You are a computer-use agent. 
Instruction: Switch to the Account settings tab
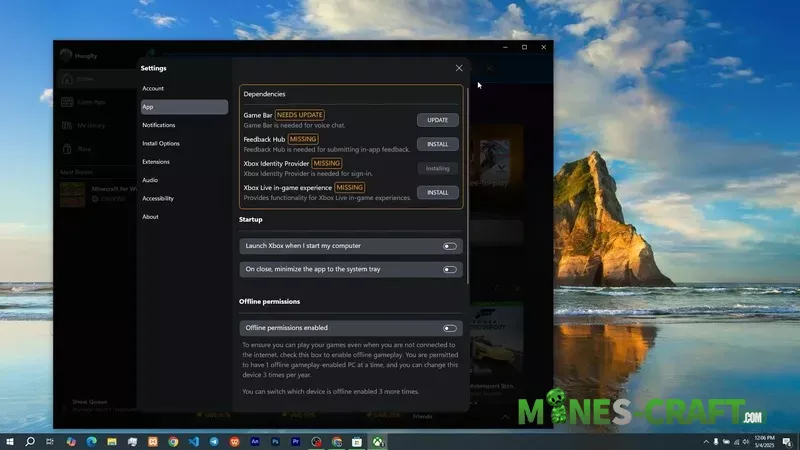pyautogui.click(x=153, y=88)
